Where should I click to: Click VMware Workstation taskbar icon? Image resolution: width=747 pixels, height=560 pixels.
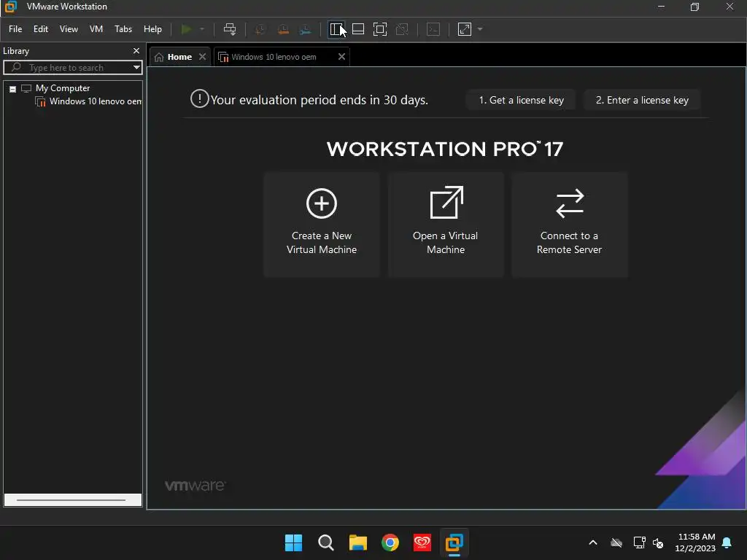click(454, 542)
